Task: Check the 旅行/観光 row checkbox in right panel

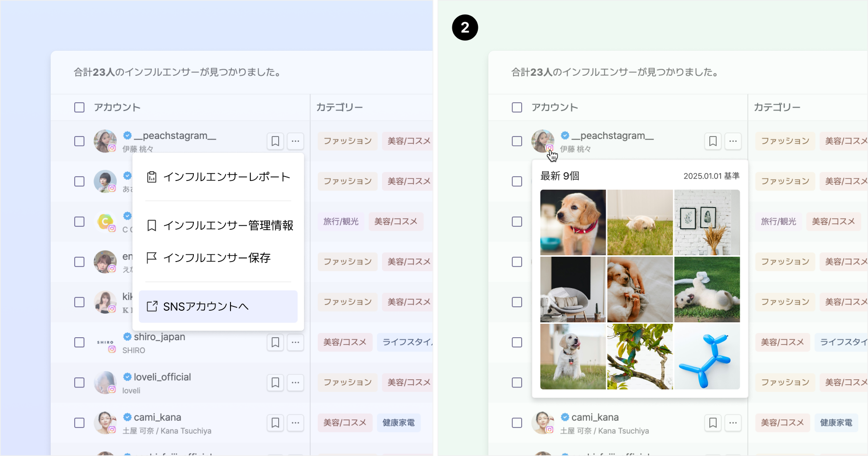Action: 517,221
